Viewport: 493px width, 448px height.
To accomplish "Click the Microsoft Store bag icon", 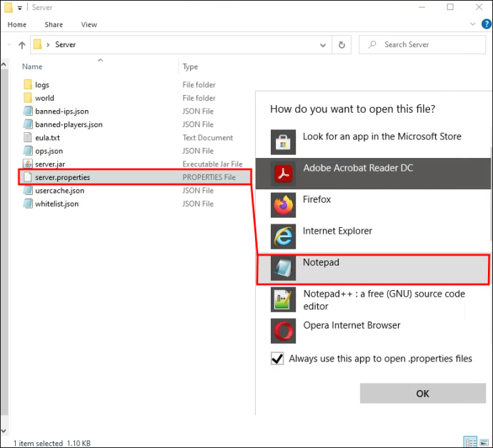I will pyautogui.click(x=284, y=142).
